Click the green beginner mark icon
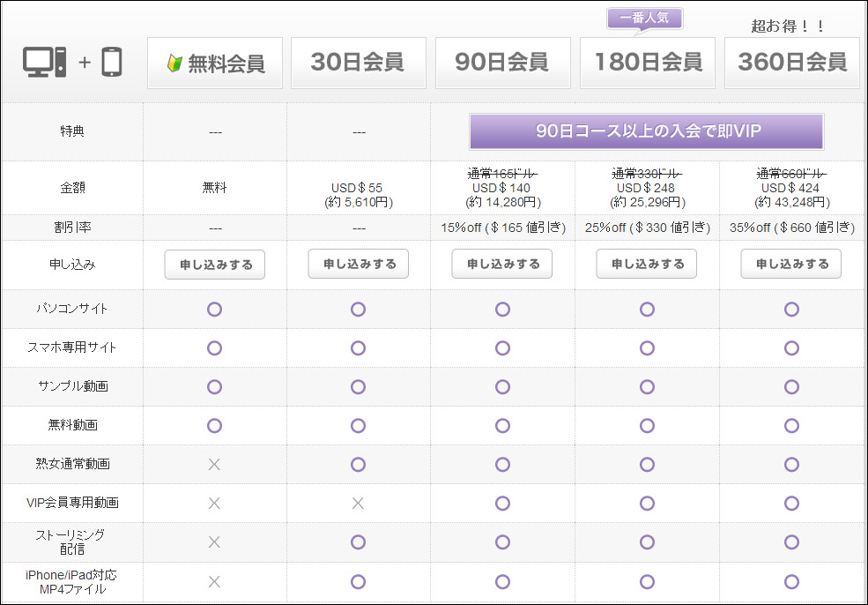 174,63
